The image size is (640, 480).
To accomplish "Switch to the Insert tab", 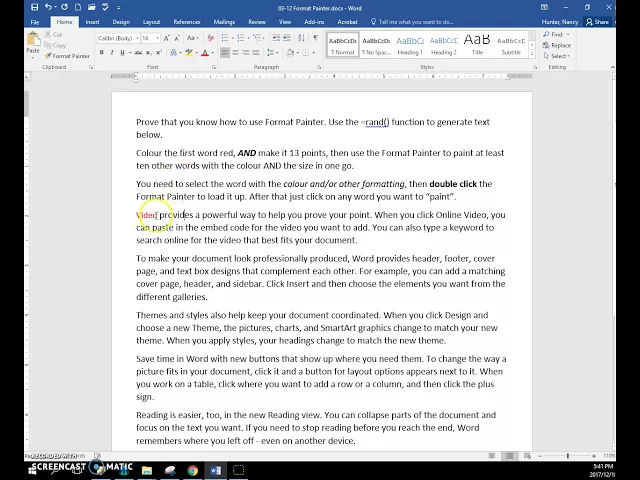I will (92, 22).
